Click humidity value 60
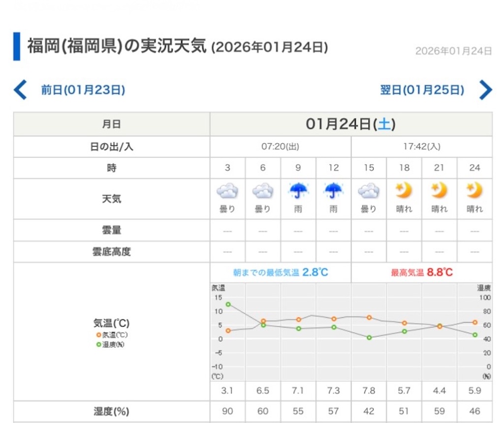The image size is (504, 423). pos(263,411)
